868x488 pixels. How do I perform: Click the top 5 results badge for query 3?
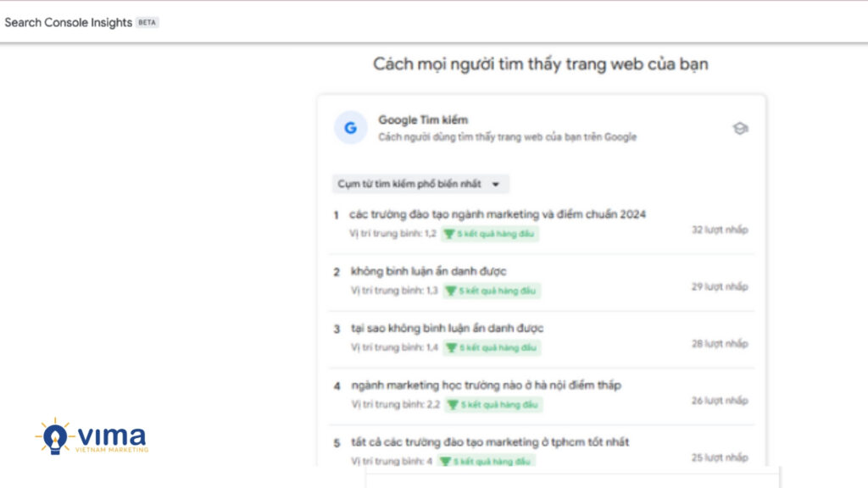[492, 348]
